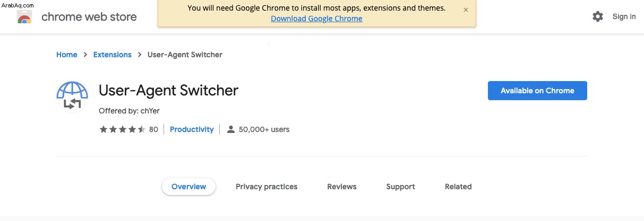The image size is (644, 221).
Task: Open the Reviews tab
Action: point(342,187)
